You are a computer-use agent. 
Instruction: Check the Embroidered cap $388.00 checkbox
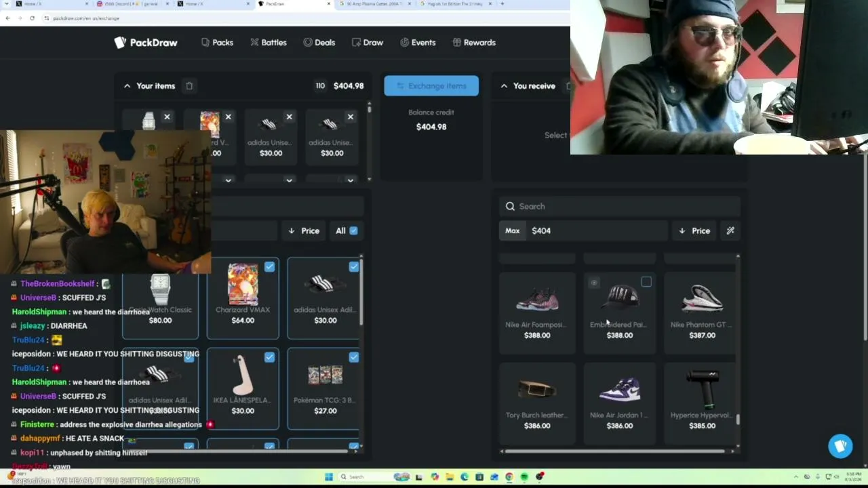646,282
